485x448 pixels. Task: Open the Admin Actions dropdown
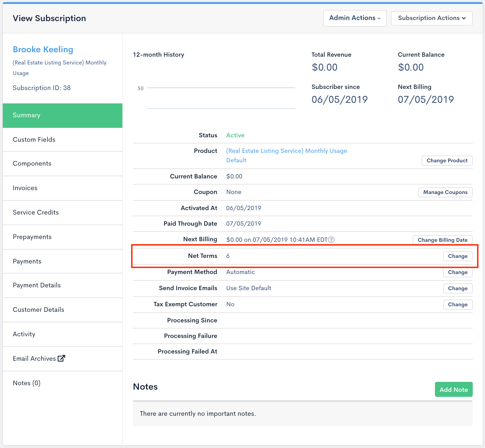tap(355, 18)
